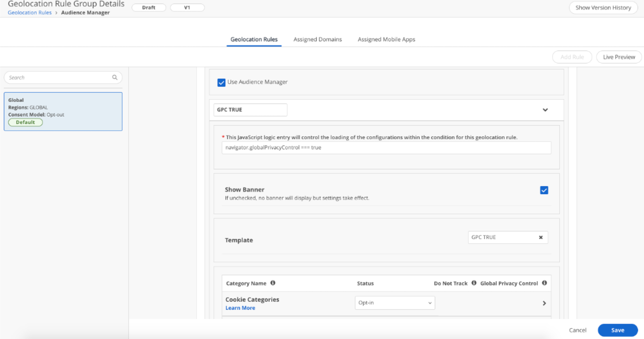
Task: Uncheck Use Audience Manager checkbox
Action: pos(221,83)
